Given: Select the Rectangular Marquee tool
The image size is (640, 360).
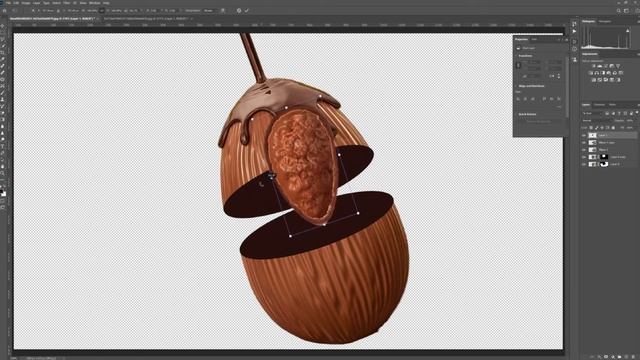Looking at the screenshot, I should pos(2,32).
